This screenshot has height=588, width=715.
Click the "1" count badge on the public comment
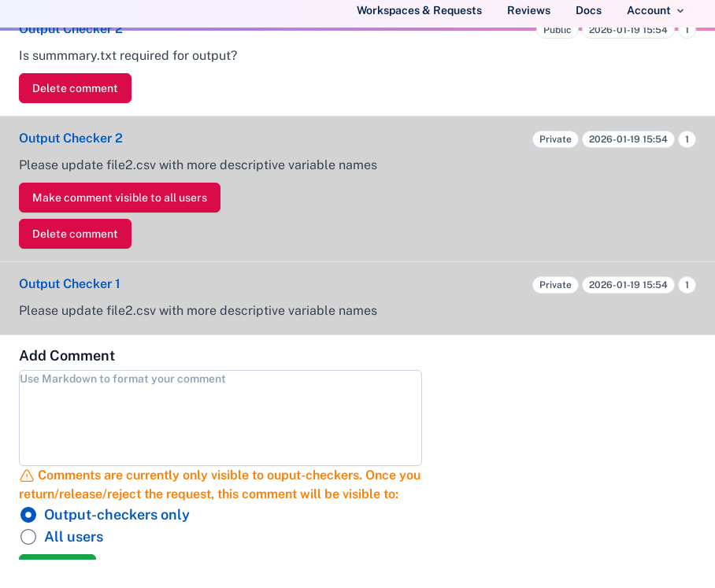(x=687, y=29)
